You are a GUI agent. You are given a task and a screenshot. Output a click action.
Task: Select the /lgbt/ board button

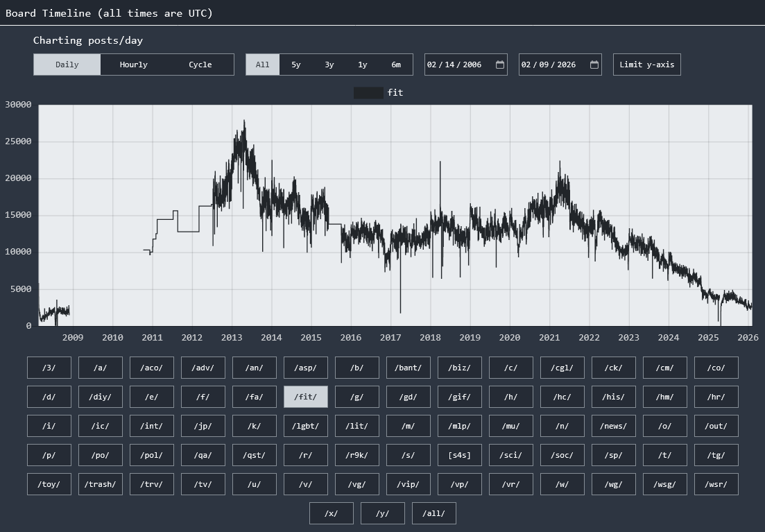tap(306, 426)
